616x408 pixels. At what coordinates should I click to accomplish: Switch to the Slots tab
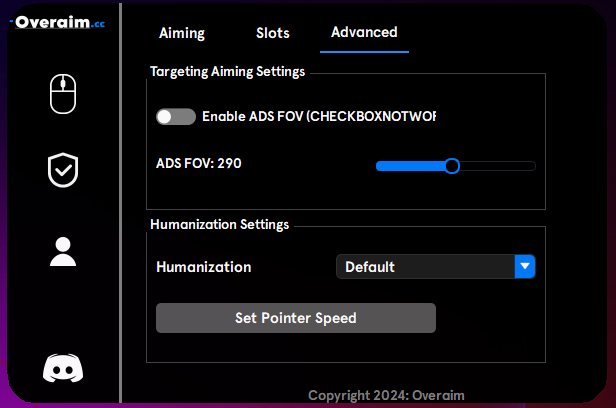click(273, 33)
